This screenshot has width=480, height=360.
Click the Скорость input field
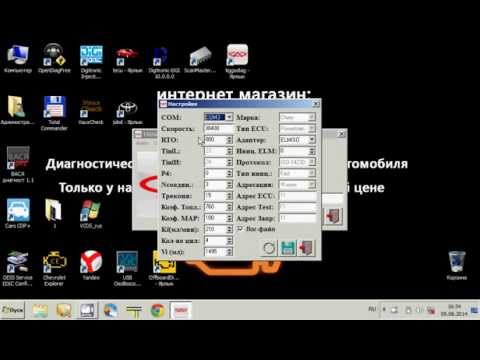click(x=218, y=129)
